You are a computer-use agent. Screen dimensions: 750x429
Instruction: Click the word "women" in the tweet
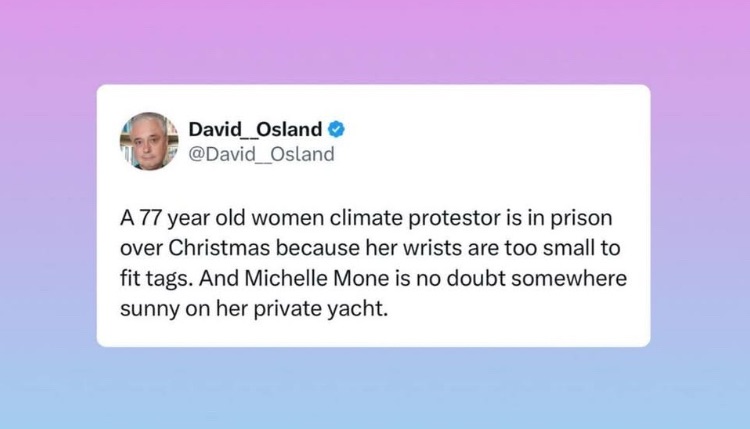tap(288, 218)
